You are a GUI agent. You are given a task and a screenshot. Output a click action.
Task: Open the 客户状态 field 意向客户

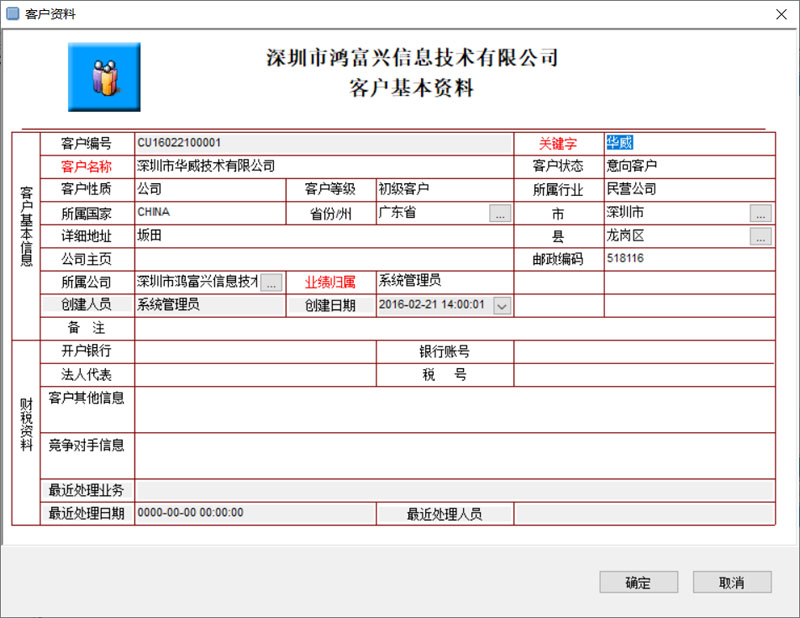point(690,166)
